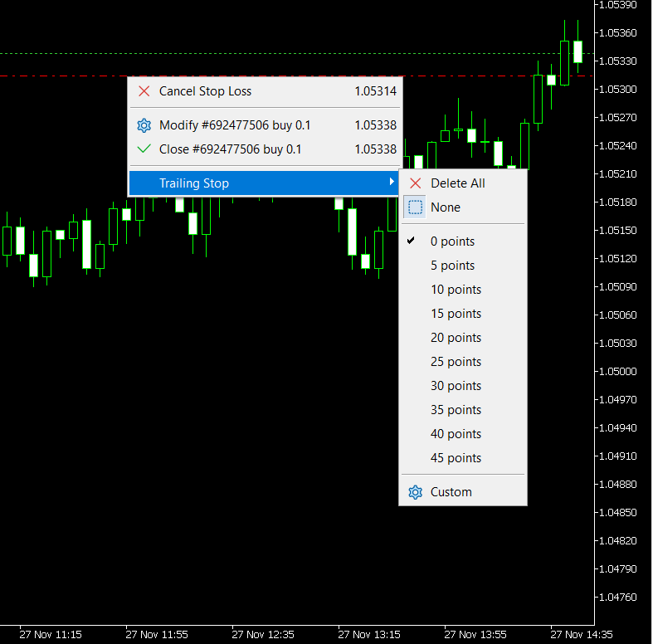Click the green checkmark Close order icon
The height and width of the screenshot is (644, 653).
point(144,149)
